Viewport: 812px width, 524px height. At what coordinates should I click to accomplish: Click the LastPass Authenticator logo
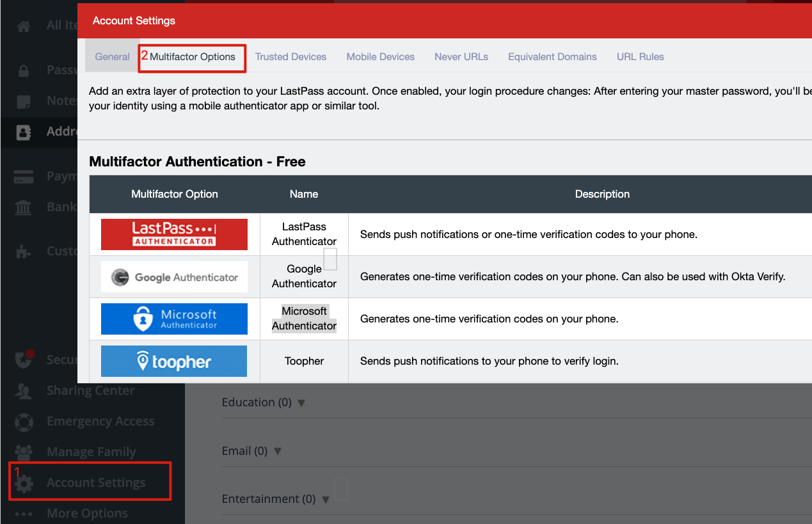[174, 234]
